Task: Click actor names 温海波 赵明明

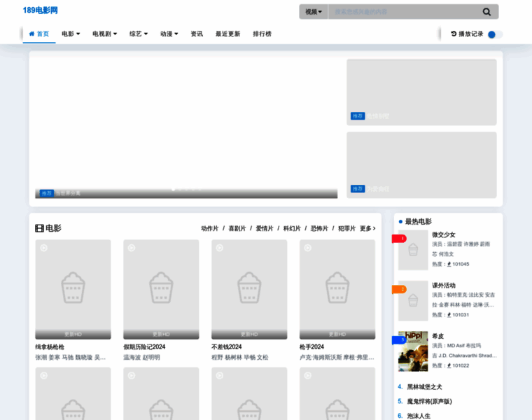Action: [141, 357]
